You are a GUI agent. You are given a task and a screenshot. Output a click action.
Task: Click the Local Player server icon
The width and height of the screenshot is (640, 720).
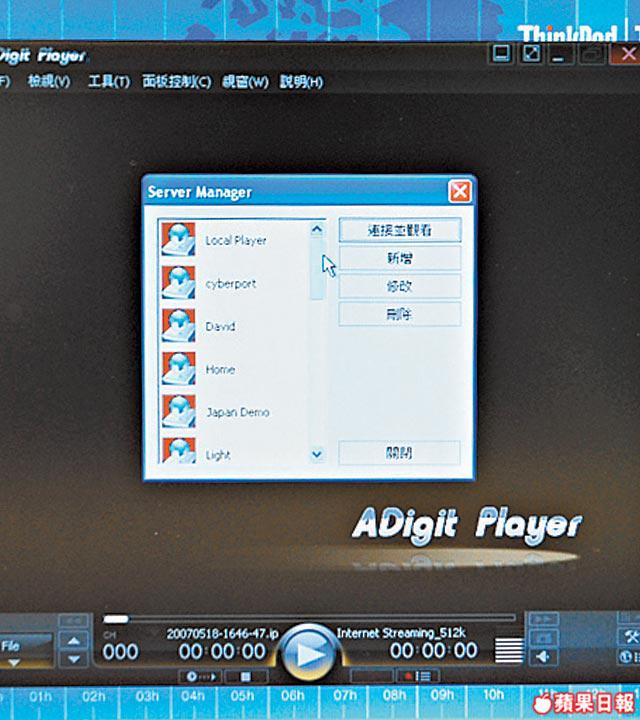(x=178, y=240)
